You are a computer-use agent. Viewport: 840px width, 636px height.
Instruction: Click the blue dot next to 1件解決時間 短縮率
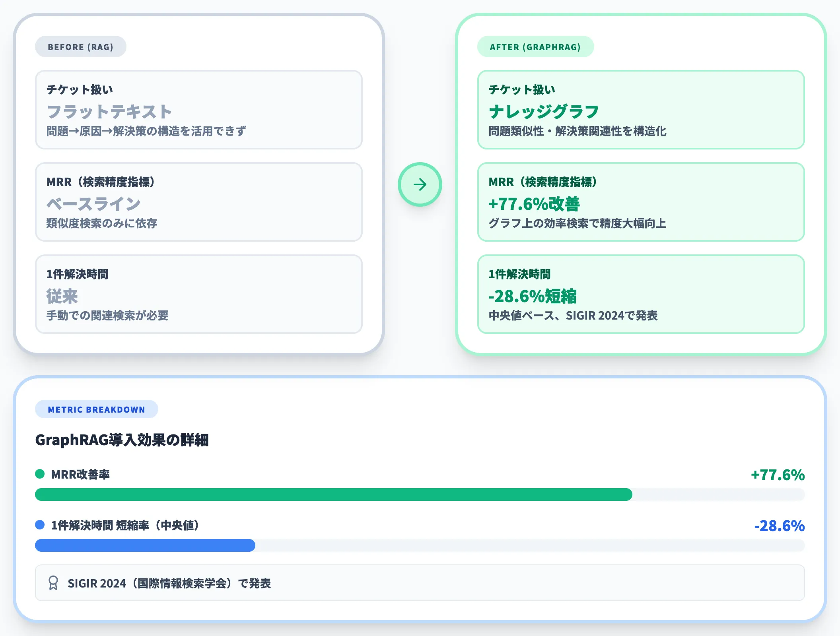[40, 525]
